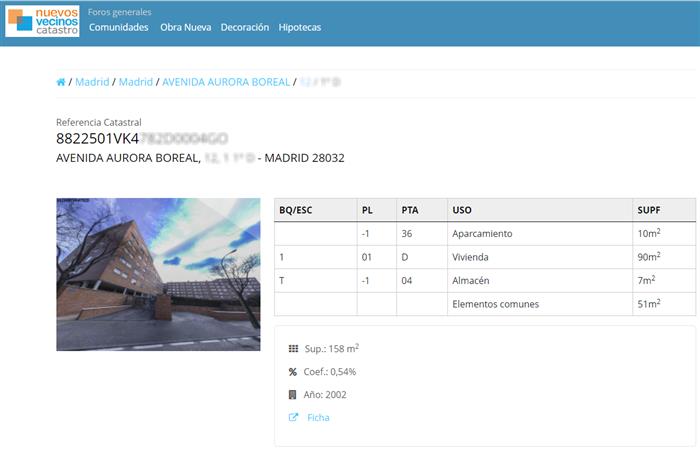700x450 pixels.
Task: Open the Comunidades menu item
Action: tap(118, 28)
